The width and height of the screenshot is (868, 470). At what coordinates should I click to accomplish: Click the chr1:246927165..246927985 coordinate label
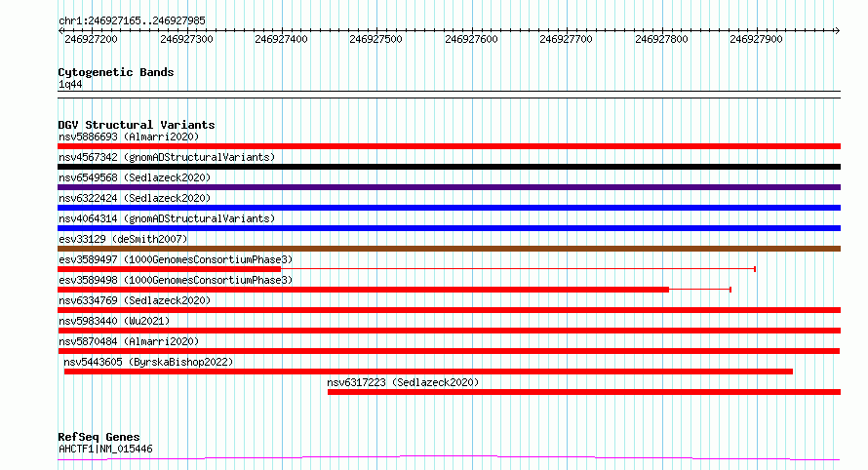pyautogui.click(x=132, y=20)
